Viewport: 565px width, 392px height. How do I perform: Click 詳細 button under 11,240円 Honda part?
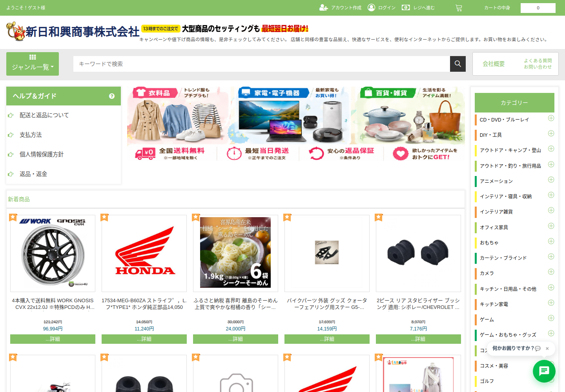[144, 339]
